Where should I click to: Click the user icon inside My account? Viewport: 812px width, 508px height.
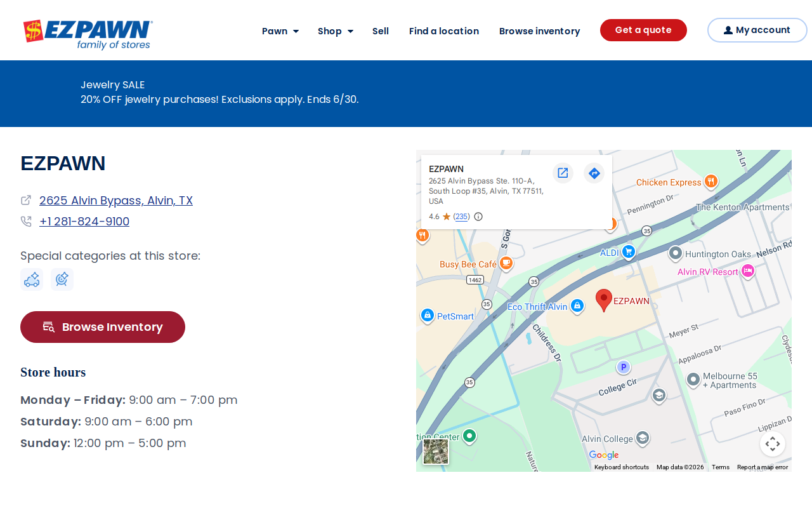pos(728,30)
